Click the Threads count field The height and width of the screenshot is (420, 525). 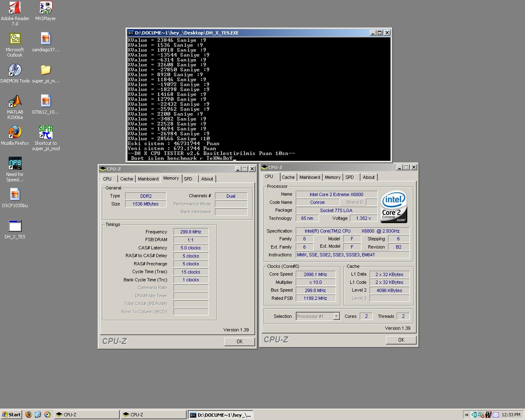(403, 316)
